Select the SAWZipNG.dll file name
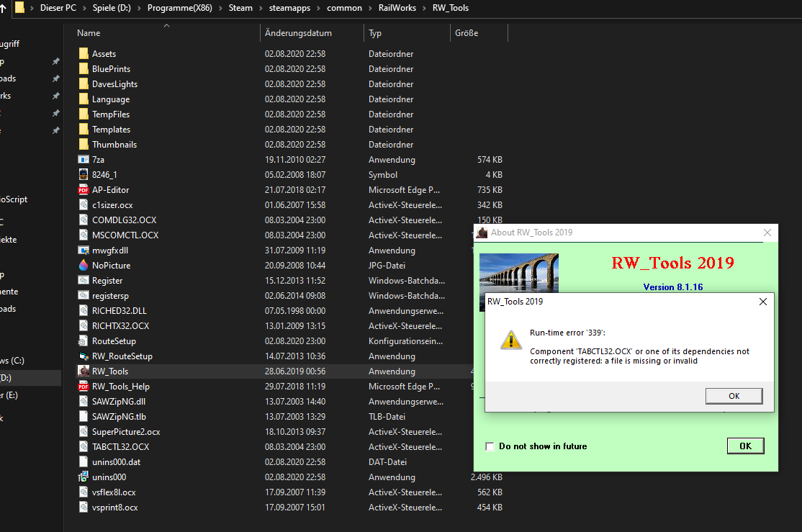This screenshot has height=532, width=802. (119, 402)
